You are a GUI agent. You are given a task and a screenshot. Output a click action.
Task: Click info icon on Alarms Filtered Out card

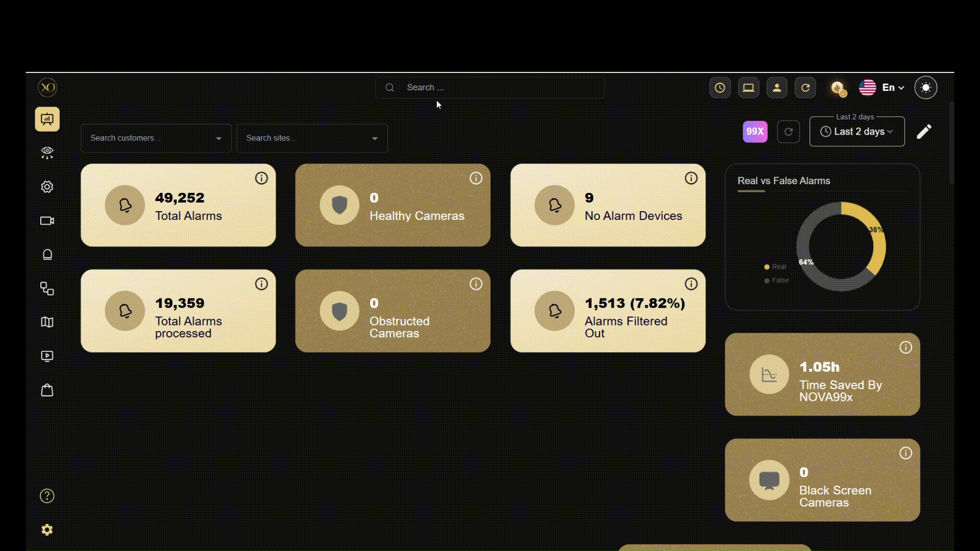(x=691, y=284)
